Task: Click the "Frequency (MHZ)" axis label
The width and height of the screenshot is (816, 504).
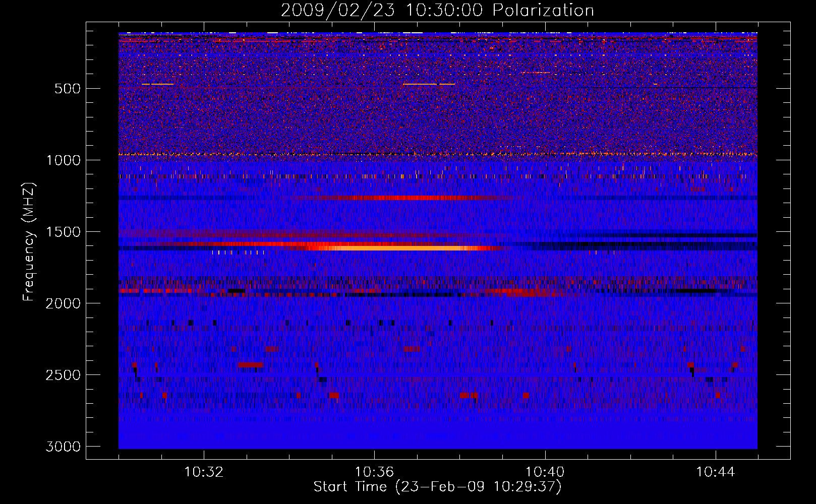Action: tap(29, 242)
